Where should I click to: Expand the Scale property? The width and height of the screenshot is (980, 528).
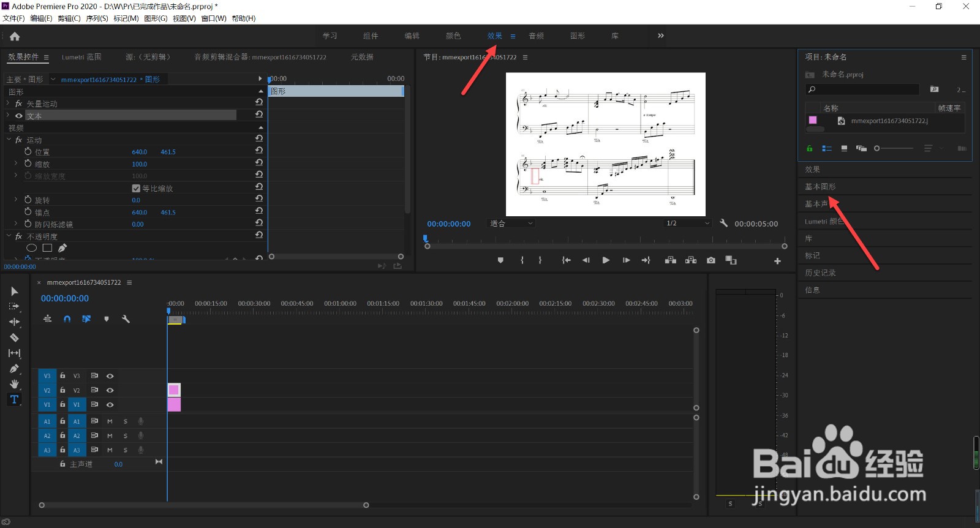click(16, 164)
